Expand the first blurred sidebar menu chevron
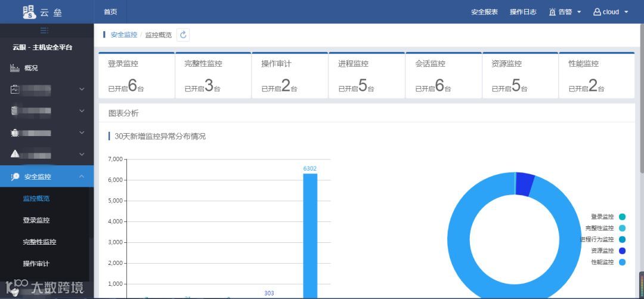The width and height of the screenshot is (644, 299). point(81,89)
